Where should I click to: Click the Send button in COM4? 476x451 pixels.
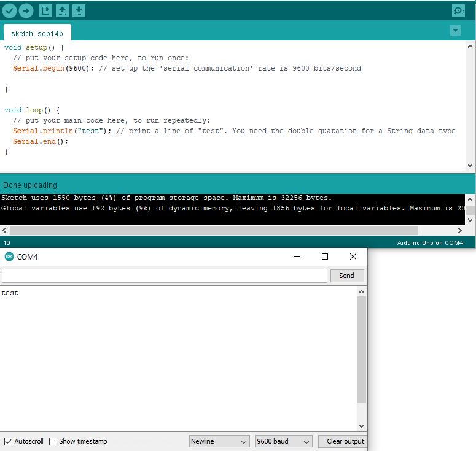[x=346, y=276]
